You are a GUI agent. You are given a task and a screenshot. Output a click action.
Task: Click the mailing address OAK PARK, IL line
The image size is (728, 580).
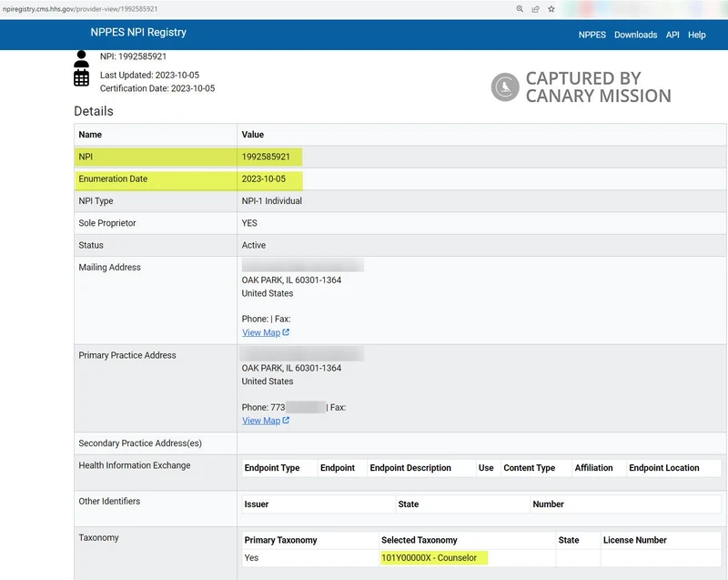click(291, 280)
